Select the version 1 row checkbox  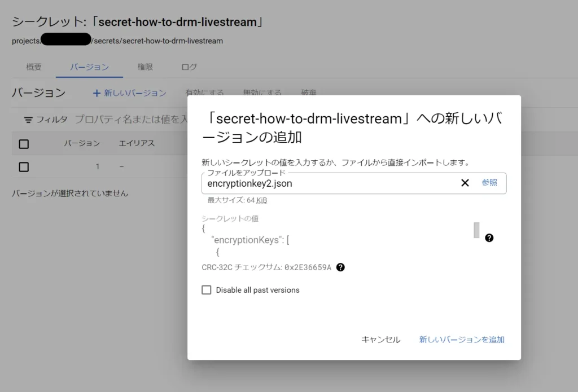[x=24, y=167]
